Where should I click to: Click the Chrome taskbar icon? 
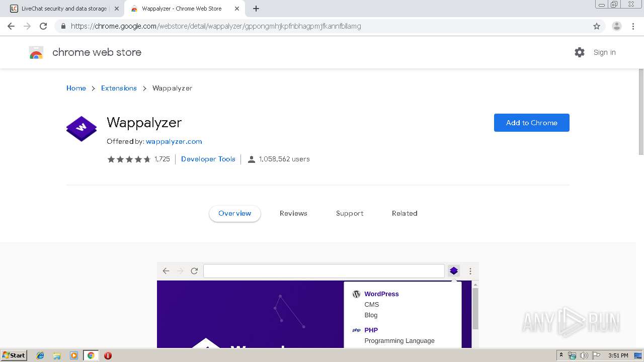pos(91,355)
